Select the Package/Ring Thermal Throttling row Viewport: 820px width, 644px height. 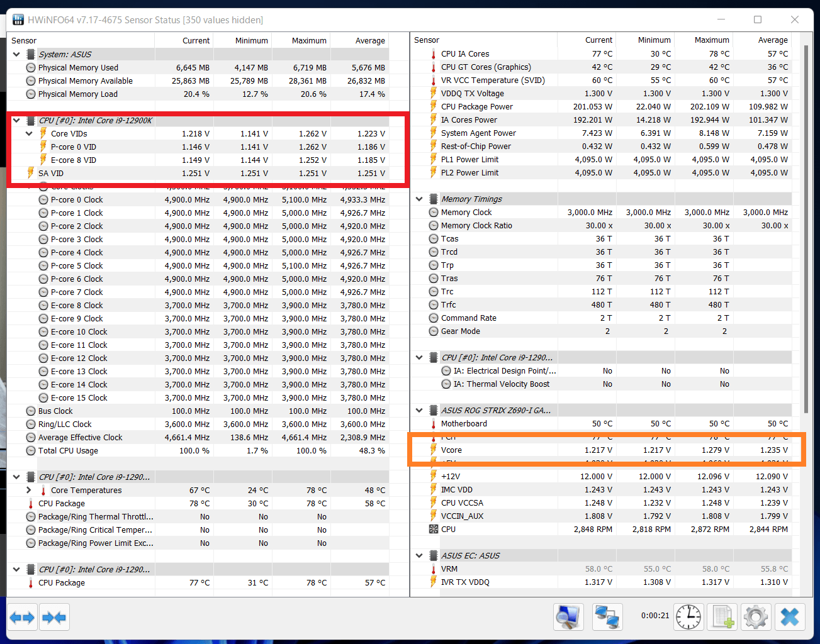pyautogui.click(x=198, y=516)
